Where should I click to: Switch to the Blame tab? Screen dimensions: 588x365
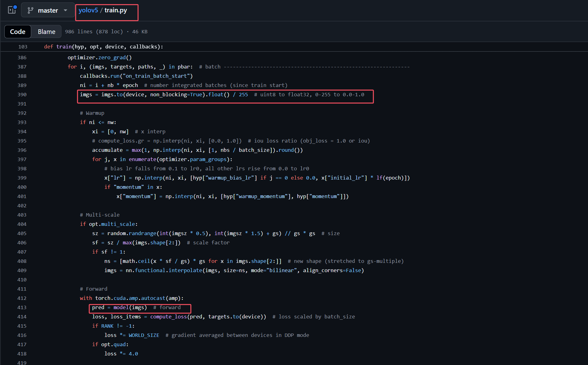[46, 32]
